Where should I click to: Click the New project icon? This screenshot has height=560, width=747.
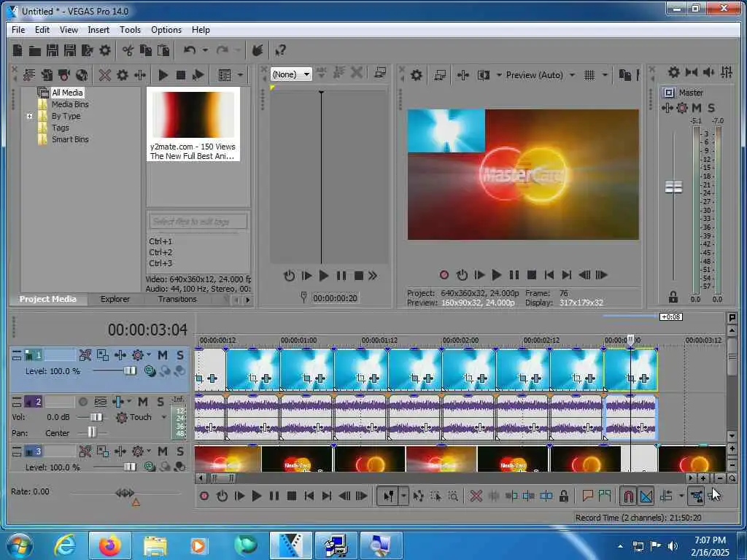[x=18, y=50]
